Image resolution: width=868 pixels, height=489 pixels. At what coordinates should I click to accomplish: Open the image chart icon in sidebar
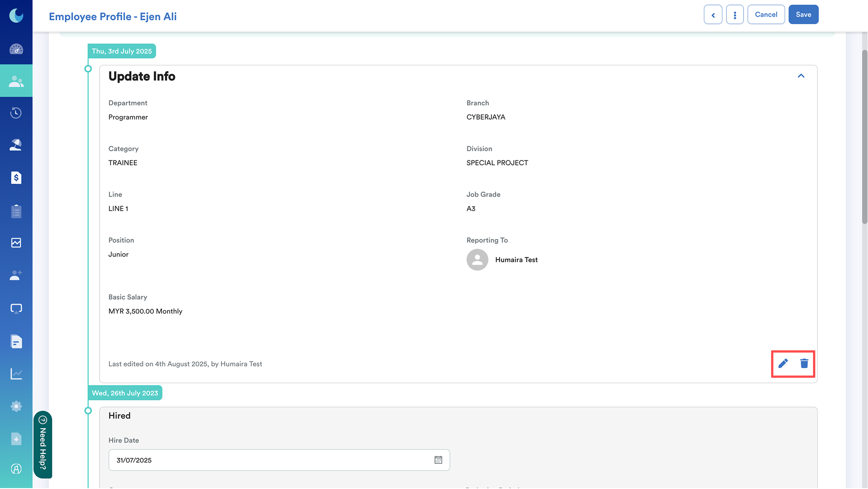point(16,243)
